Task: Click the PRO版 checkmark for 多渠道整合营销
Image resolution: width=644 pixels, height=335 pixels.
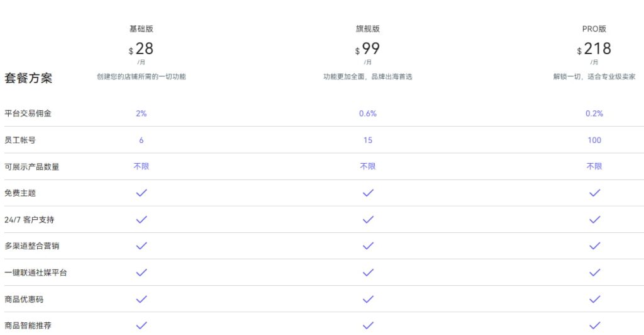Action: point(594,246)
